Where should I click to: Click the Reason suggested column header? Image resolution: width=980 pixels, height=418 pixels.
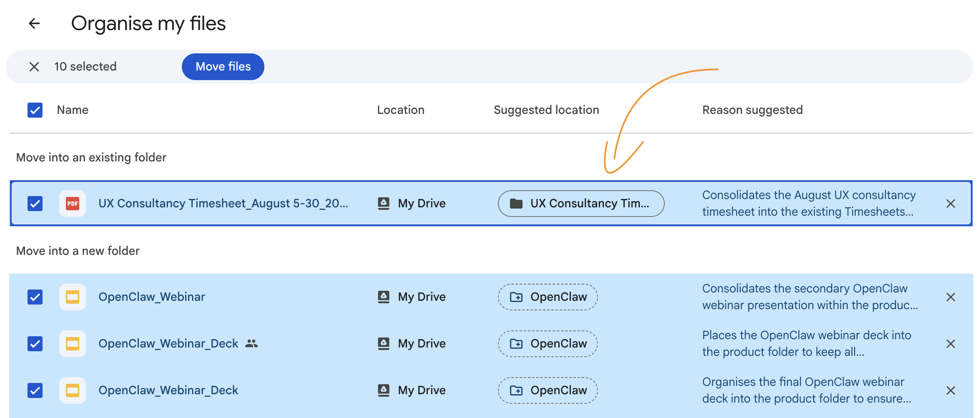752,110
